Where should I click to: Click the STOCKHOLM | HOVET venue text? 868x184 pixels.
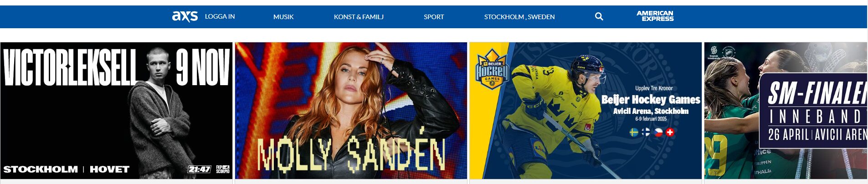[66, 169]
